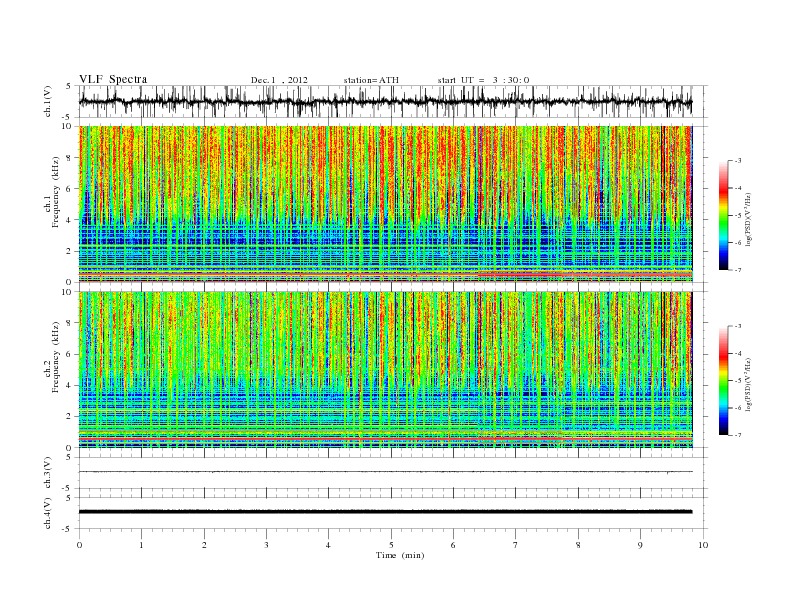This screenshot has height=612, width=792.
Task: Click the ch.1 PSD color bar
Action: click(723, 216)
